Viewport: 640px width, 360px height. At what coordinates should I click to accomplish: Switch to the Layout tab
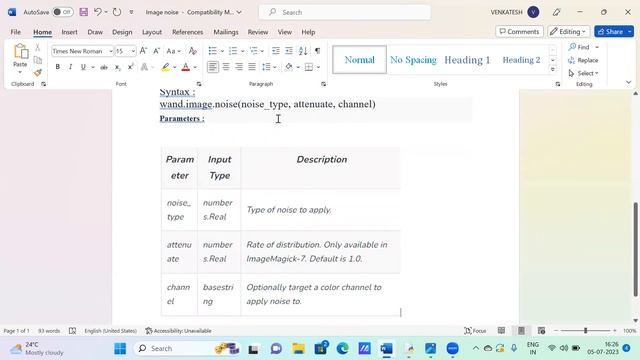click(x=152, y=32)
